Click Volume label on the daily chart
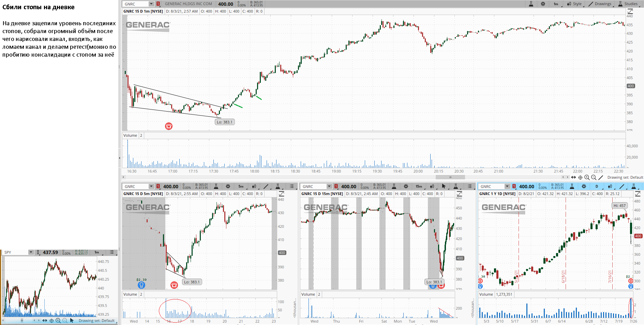644x325 pixels. (486, 294)
